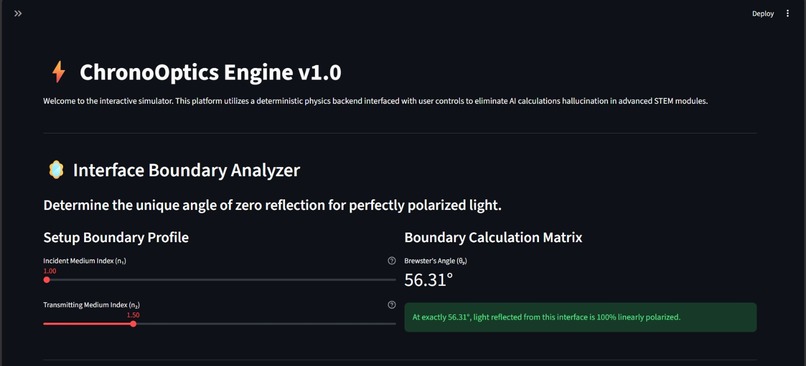This screenshot has width=806, height=366.
Task: Expand the sidebar using the double-chevron icon
Action: point(18,14)
